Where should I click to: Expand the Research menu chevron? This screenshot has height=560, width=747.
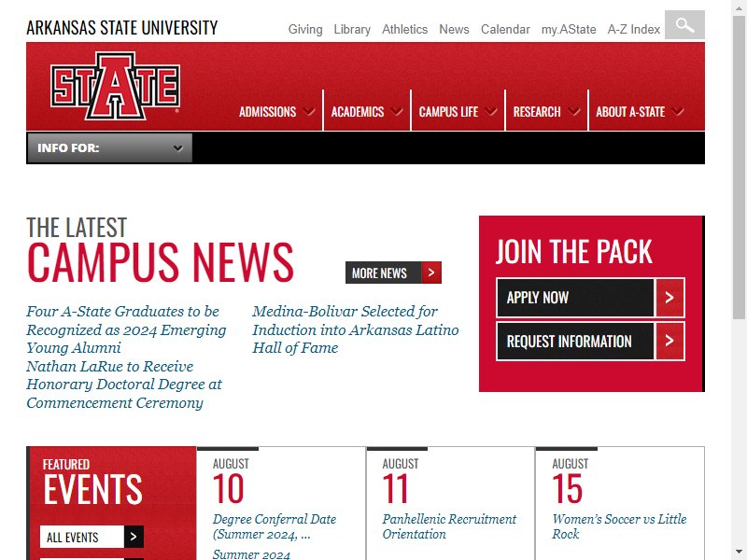[x=573, y=111]
